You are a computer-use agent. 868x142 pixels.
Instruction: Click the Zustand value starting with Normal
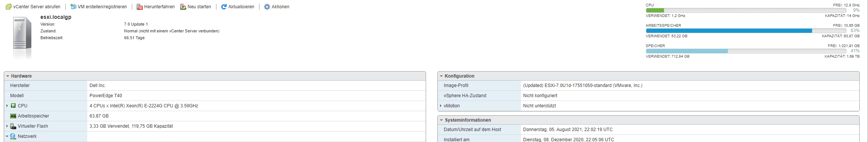coord(172,31)
